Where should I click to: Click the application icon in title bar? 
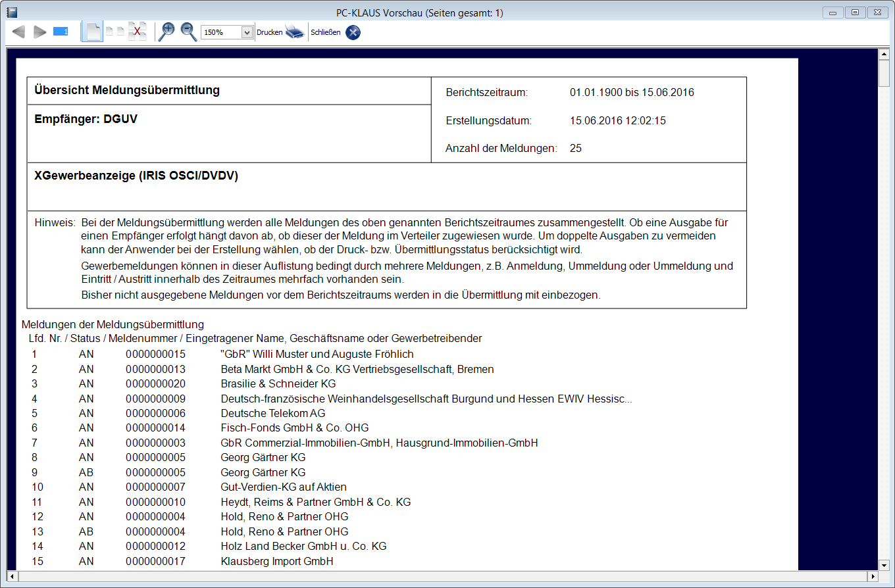(x=12, y=12)
